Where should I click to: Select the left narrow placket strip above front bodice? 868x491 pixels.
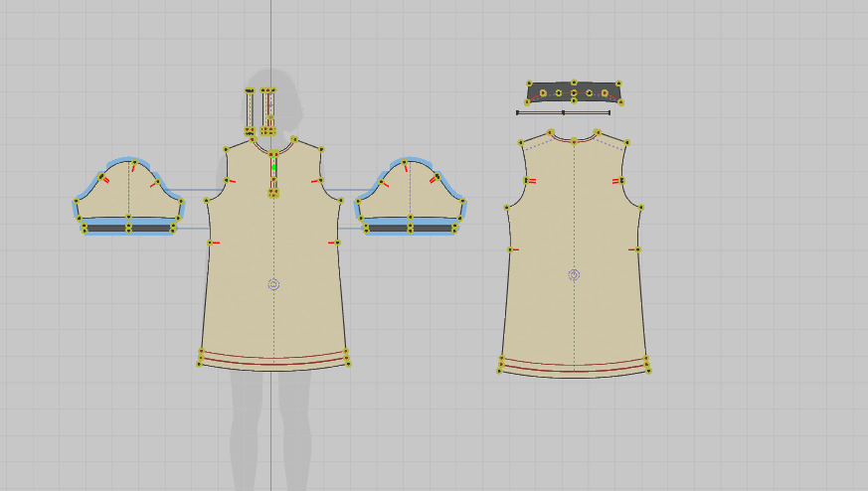[x=250, y=112]
